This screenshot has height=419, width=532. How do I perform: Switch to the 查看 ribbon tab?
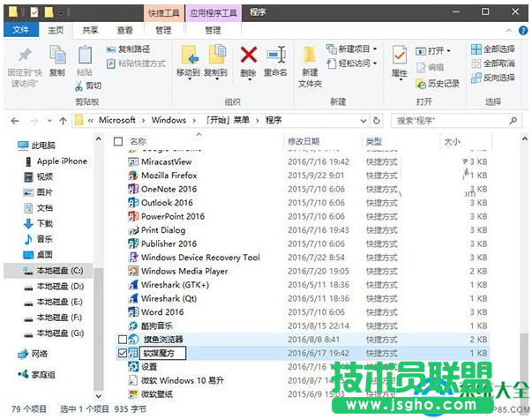point(124,31)
